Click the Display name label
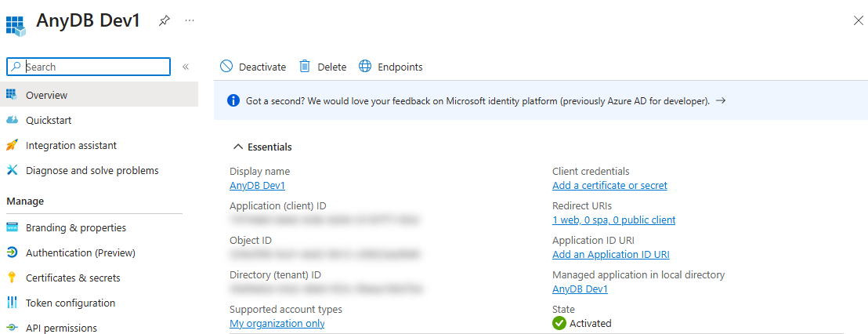 (x=259, y=172)
